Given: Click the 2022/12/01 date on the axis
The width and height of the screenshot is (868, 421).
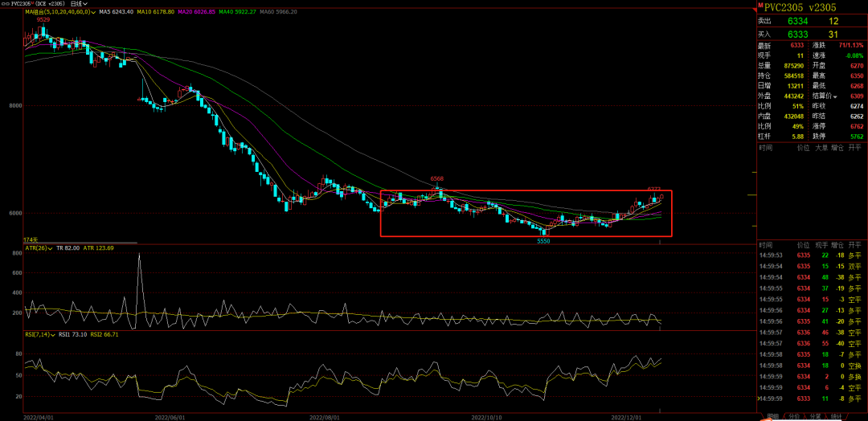Looking at the screenshot, I should pyautogui.click(x=625, y=417).
